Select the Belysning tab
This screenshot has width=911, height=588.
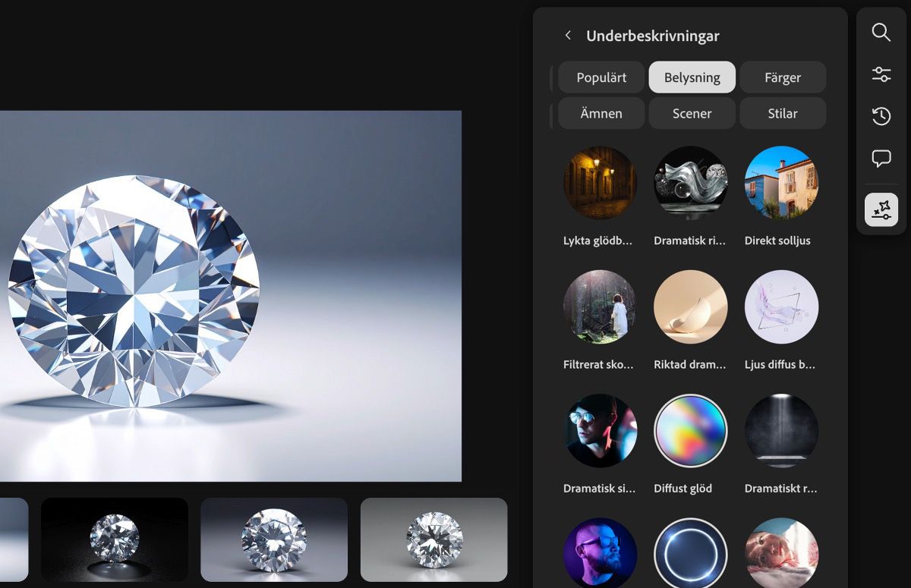click(x=692, y=77)
